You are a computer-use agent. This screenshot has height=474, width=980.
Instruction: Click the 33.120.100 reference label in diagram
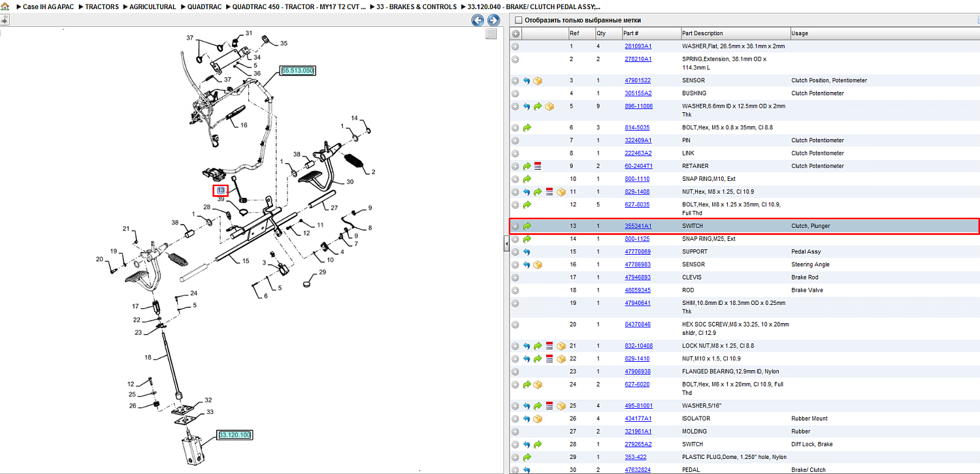pos(235,435)
